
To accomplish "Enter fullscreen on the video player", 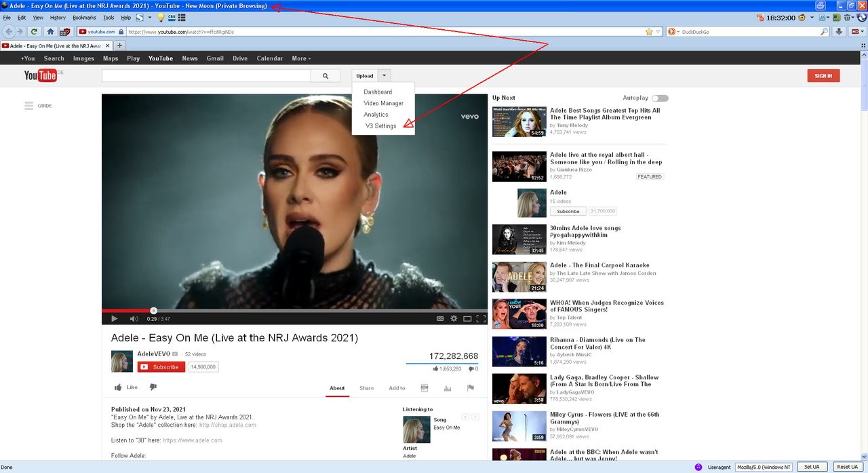I will [x=481, y=319].
